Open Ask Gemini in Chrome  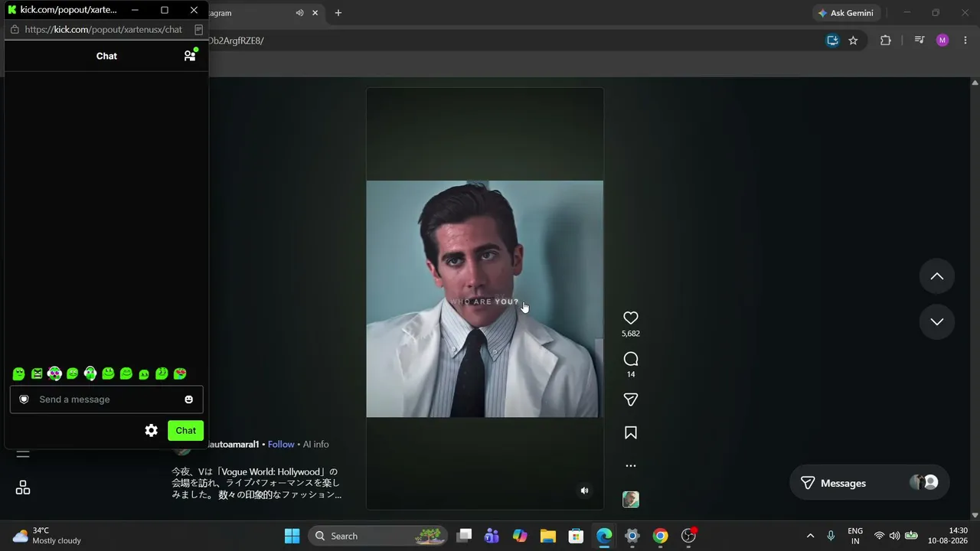846,13
